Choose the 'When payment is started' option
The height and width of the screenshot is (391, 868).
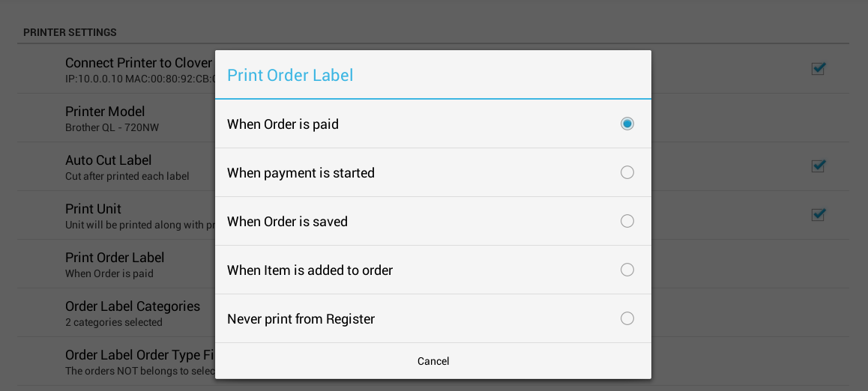627,172
